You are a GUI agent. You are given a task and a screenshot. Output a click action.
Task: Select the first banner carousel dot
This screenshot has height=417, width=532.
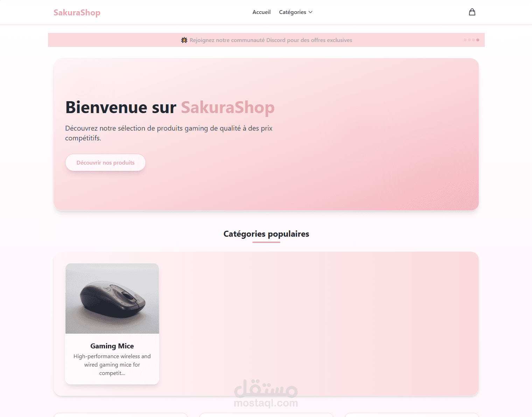[x=465, y=40]
